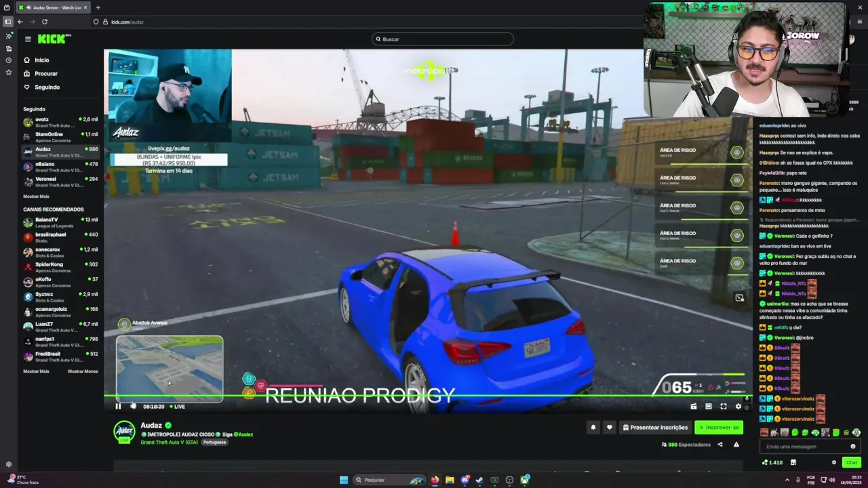The height and width of the screenshot is (488, 868).
Task: Pause the Audaz live stream
Action: click(118, 407)
